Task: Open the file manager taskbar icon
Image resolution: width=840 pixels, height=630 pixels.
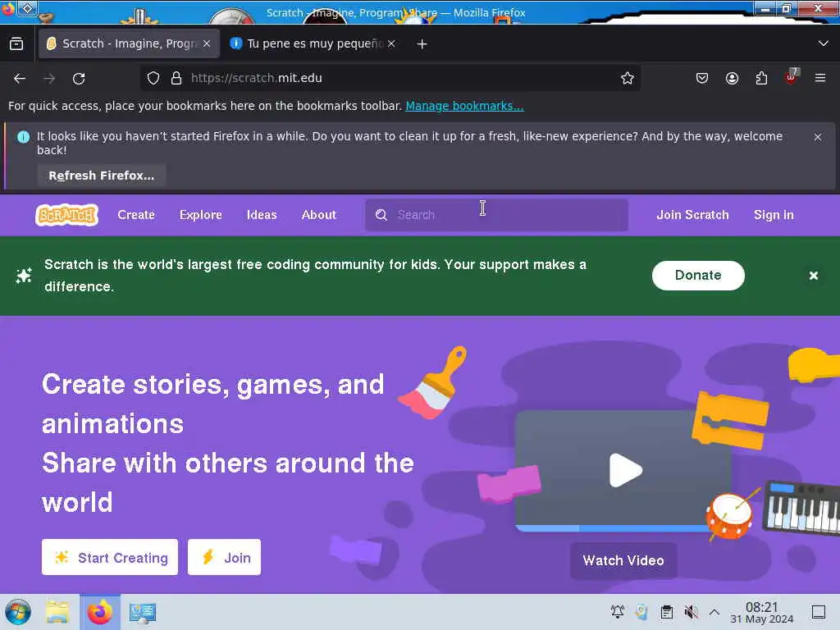Action: coord(58,612)
